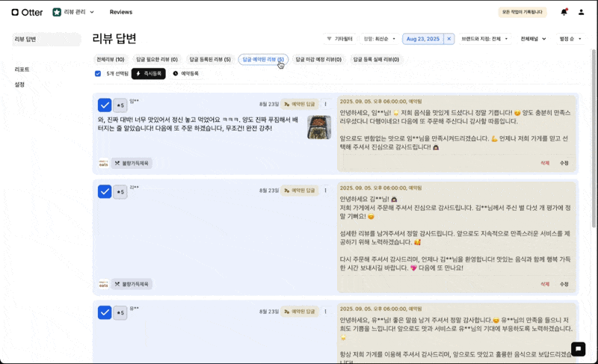Click the eats platform logo on 김** review
The width and height of the screenshot is (598, 364).
(x=104, y=284)
